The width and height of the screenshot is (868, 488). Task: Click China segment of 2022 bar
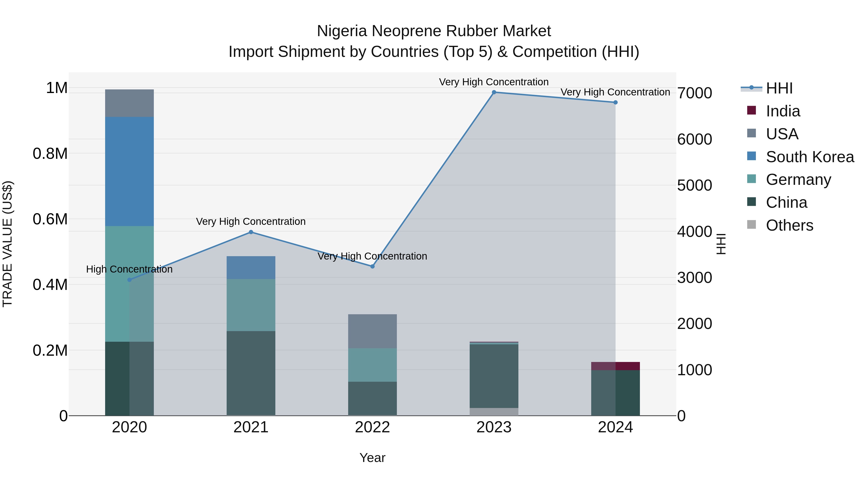click(372, 399)
